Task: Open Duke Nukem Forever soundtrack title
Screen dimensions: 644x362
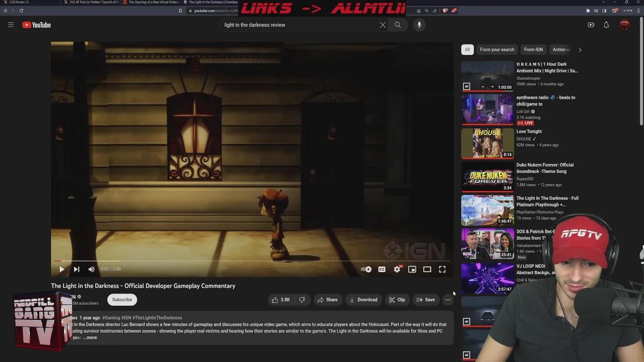Action: tap(545, 168)
